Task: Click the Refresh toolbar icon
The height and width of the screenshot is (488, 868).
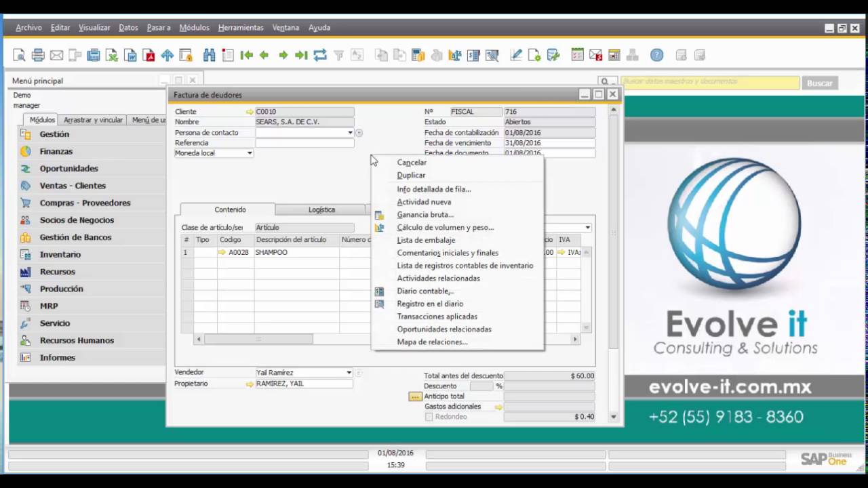Action: point(320,56)
